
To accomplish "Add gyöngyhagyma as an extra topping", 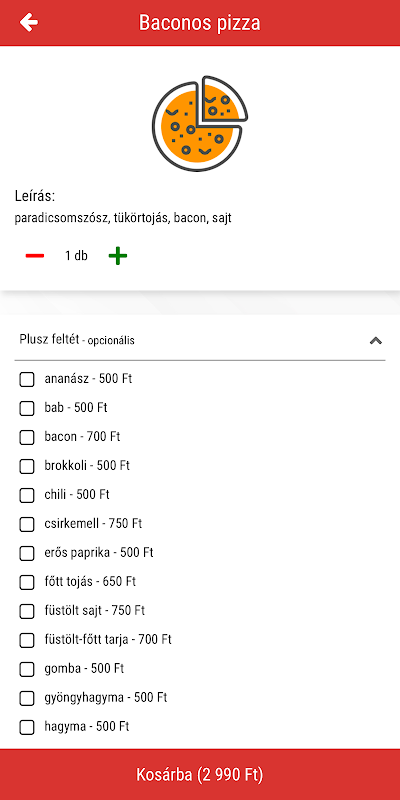I will pyautogui.click(x=27, y=698).
